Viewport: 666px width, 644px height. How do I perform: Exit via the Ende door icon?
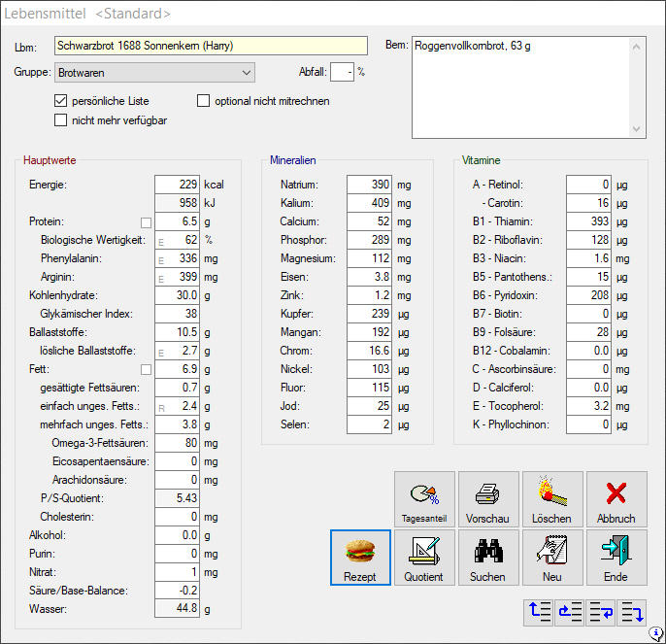click(x=616, y=558)
